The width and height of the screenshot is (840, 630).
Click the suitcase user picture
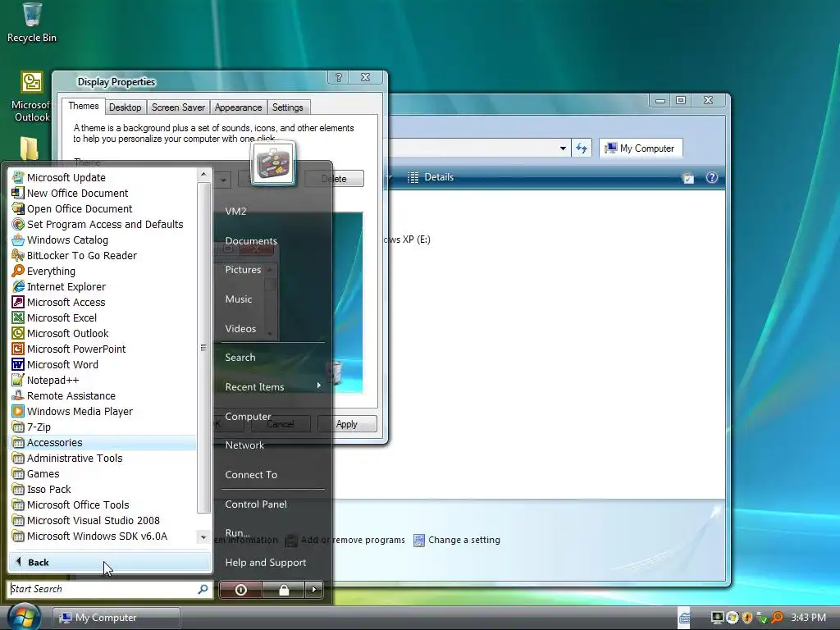point(273,163)
